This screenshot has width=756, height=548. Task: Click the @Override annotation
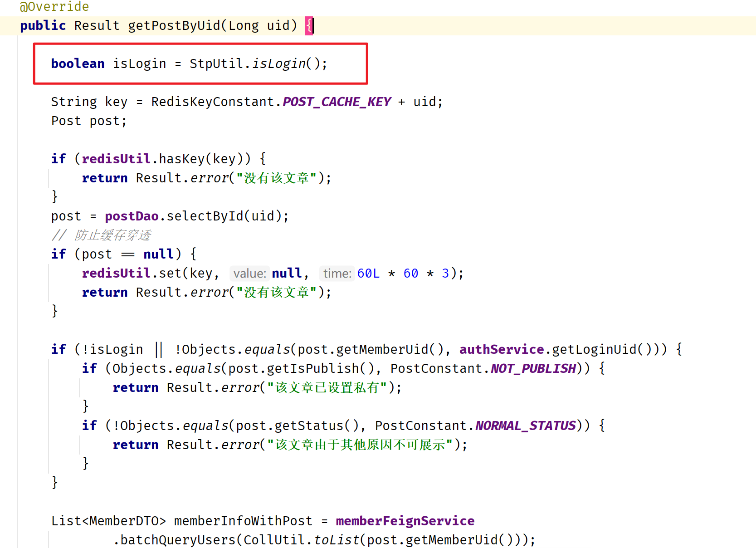54,6
